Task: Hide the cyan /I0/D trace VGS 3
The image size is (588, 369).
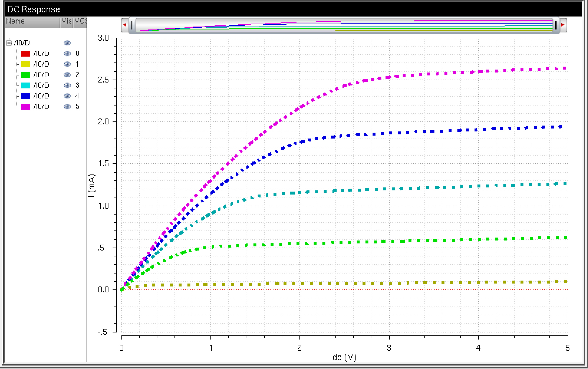Action: pyautogui.click(x=67, y=85)
